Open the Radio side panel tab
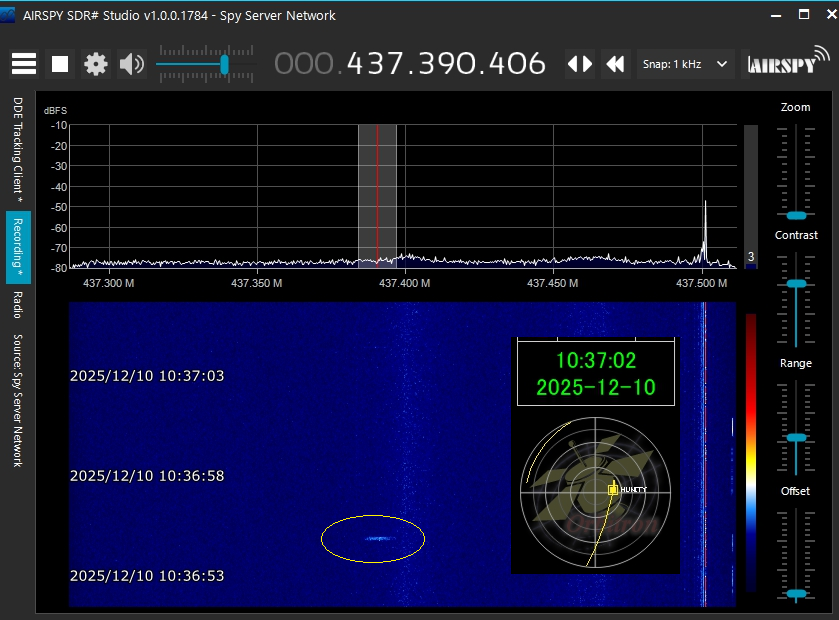839x620 pixels. point(18,304)
